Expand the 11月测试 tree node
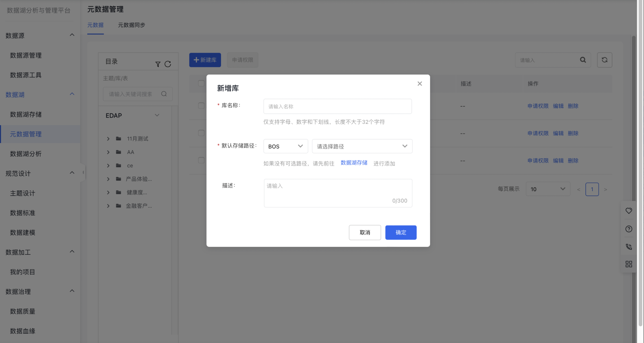Viewport: 644px width, 343px height. (108, 139)
